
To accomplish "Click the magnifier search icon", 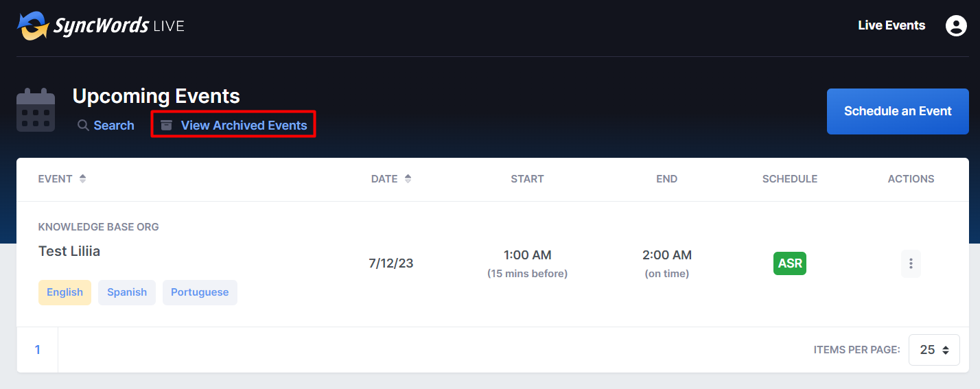I will 83,126.
